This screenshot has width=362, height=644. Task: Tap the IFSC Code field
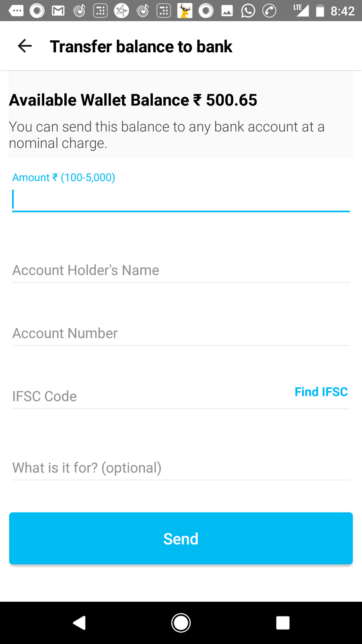click(x=149, y=396)
